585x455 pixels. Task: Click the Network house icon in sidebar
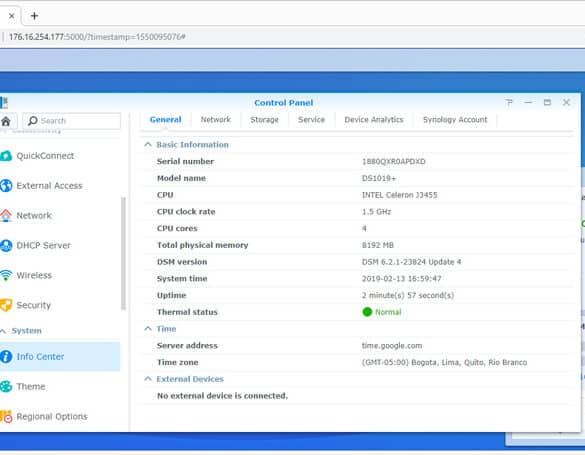click(6, 215)
